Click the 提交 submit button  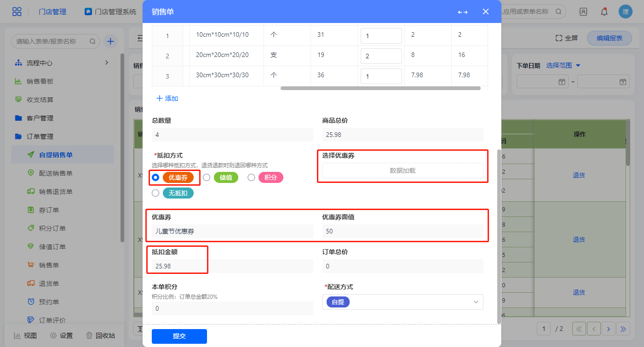click(x=179, y=336)
